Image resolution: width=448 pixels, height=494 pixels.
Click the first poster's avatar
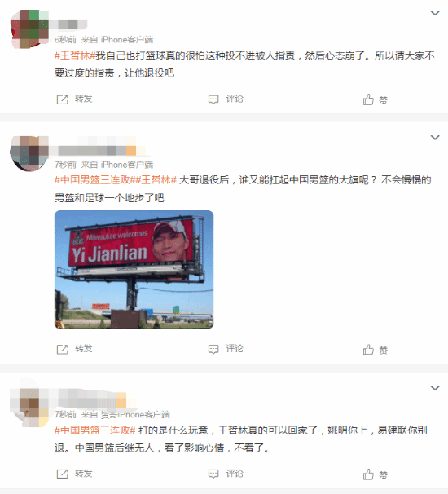tap(29, 29)
